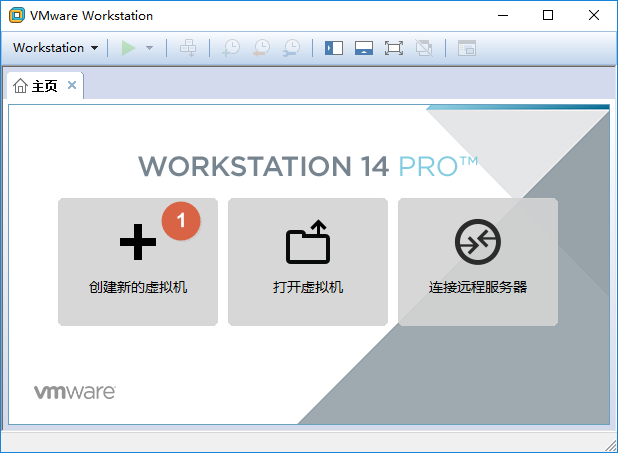
Task: Click the send Ctrl+Alt+Del toolbar icon
Action: pyautogui.click(x=189, y=48)
